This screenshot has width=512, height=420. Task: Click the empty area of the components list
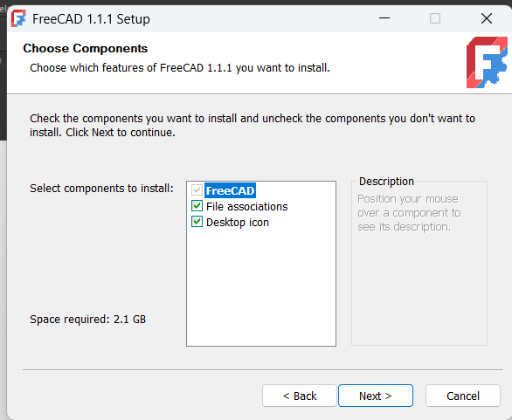click(x=261, y=287)
